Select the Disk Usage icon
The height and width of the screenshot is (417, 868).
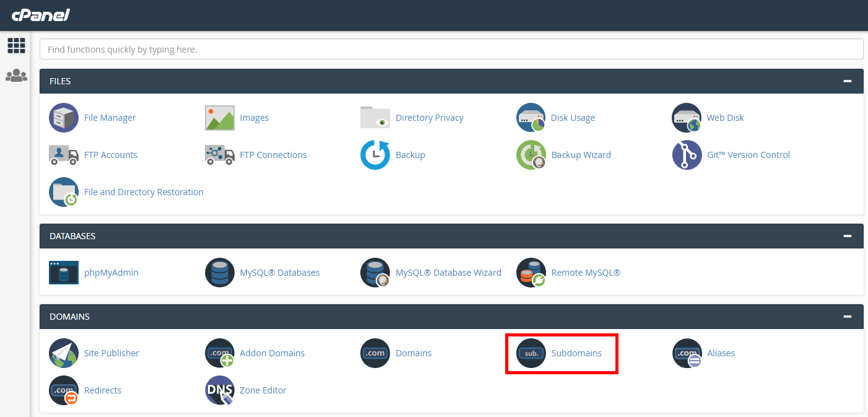click(531, 118)
